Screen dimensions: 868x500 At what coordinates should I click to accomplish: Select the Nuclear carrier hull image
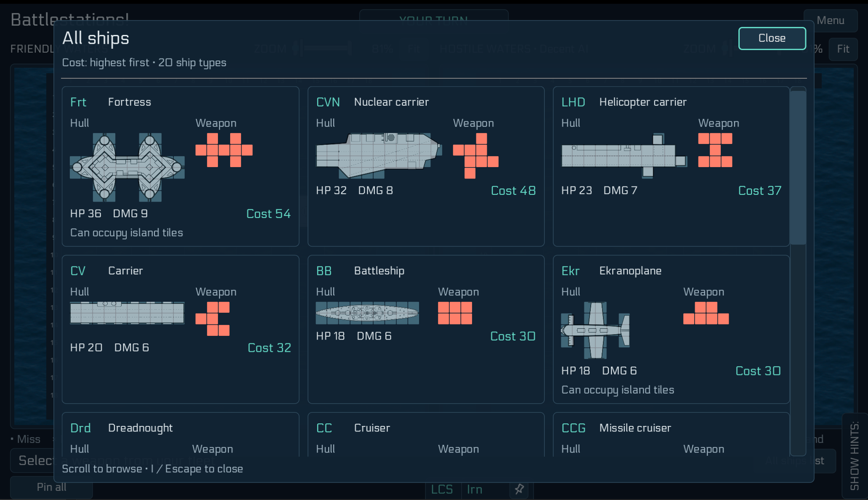click(379, 156)
